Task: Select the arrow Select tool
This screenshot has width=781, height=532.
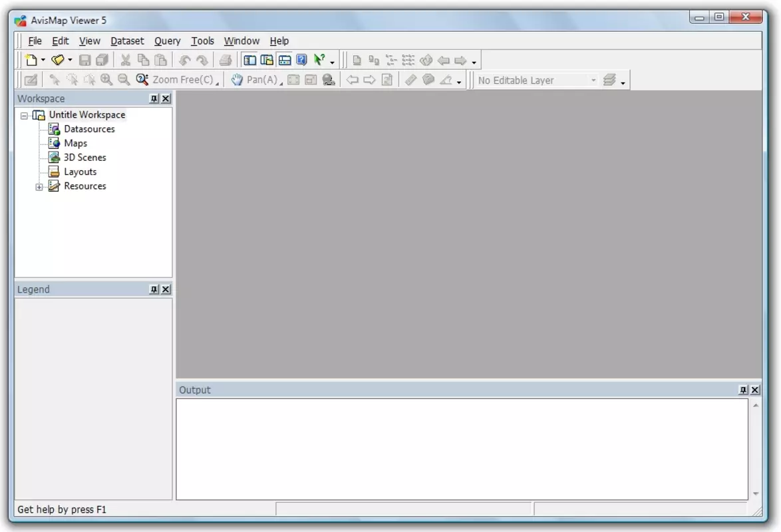Action: pos(55,80)
